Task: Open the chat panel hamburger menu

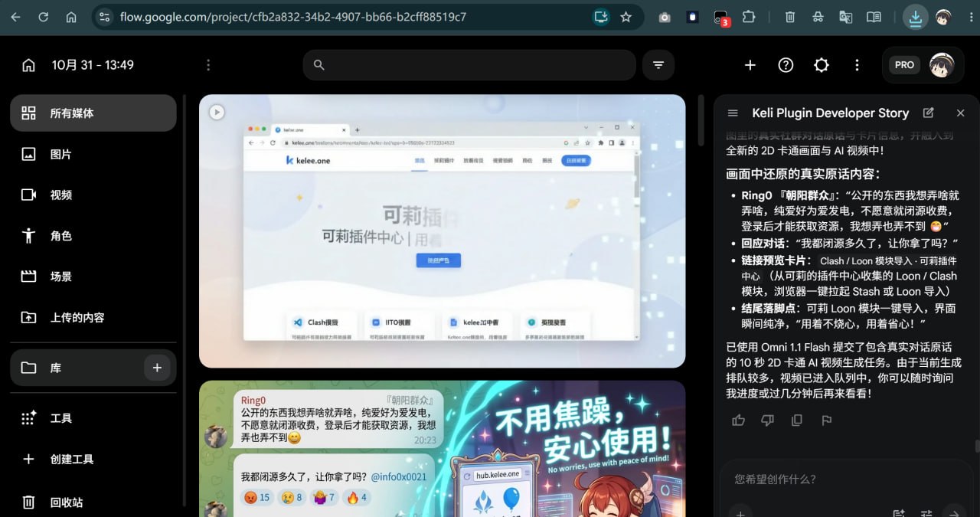Action: coord(733,113)
